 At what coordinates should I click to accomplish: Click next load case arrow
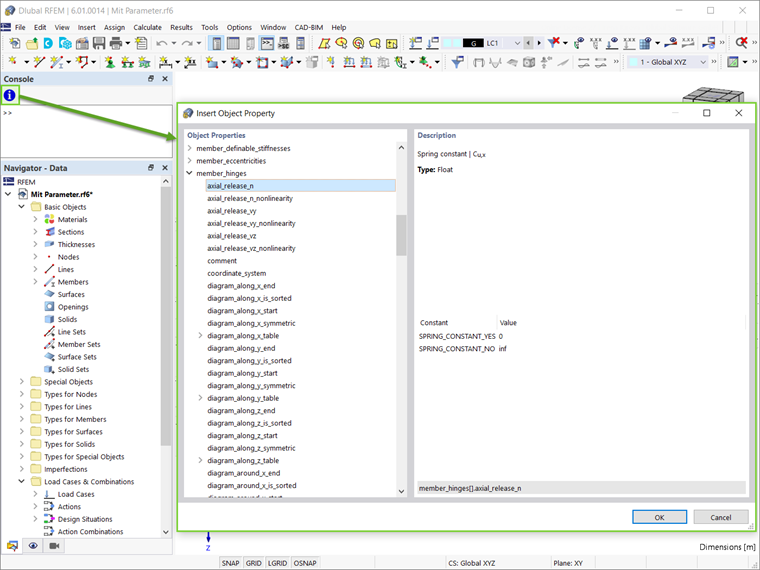coord(538,43)
